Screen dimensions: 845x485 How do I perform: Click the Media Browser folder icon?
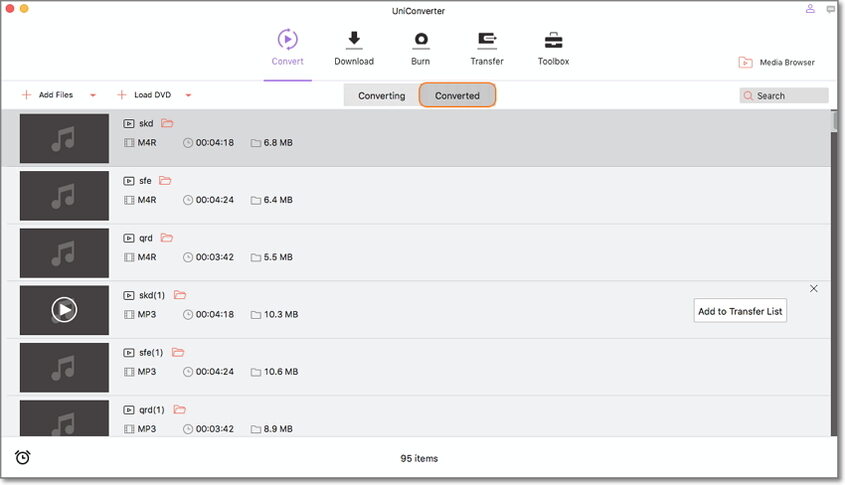(x=745, y=63)
